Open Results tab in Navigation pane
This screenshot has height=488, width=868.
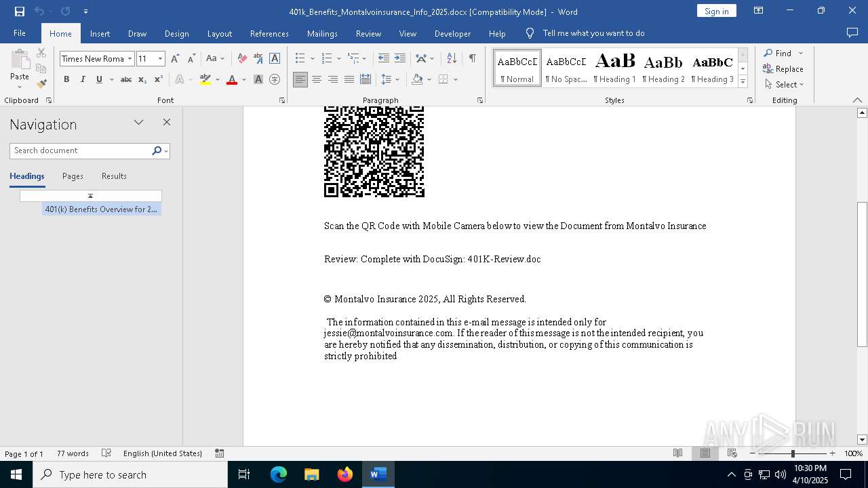click(114, 176)
